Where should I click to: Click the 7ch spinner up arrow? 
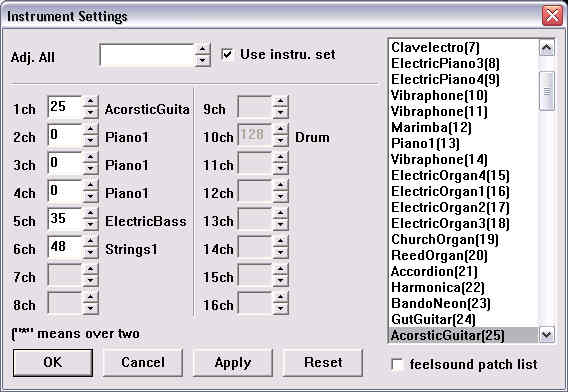point(91,269)
